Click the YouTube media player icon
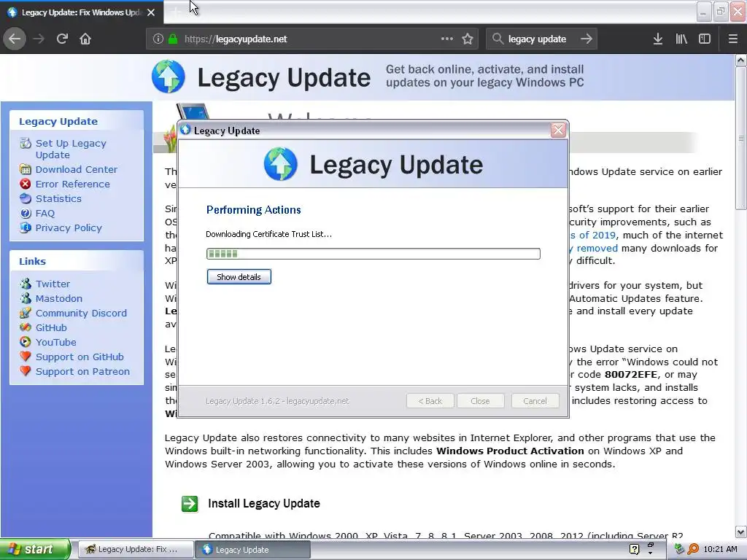This screenshot has height=560, width=747. [x=26, y=342]
